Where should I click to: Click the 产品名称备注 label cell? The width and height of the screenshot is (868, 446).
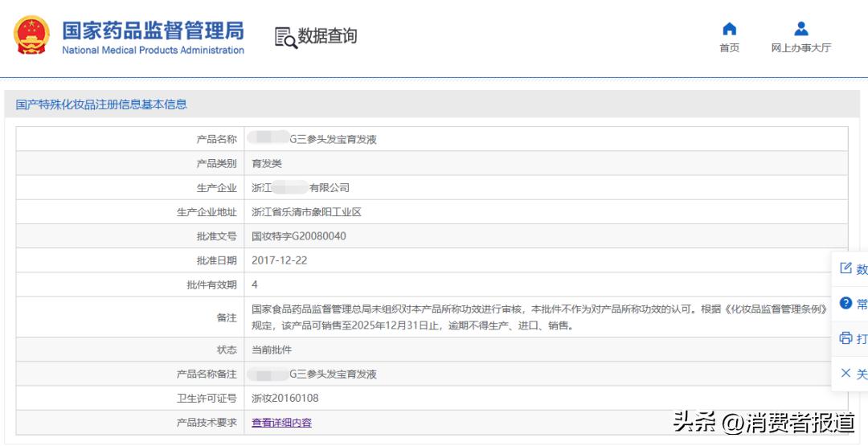(130, 374)
